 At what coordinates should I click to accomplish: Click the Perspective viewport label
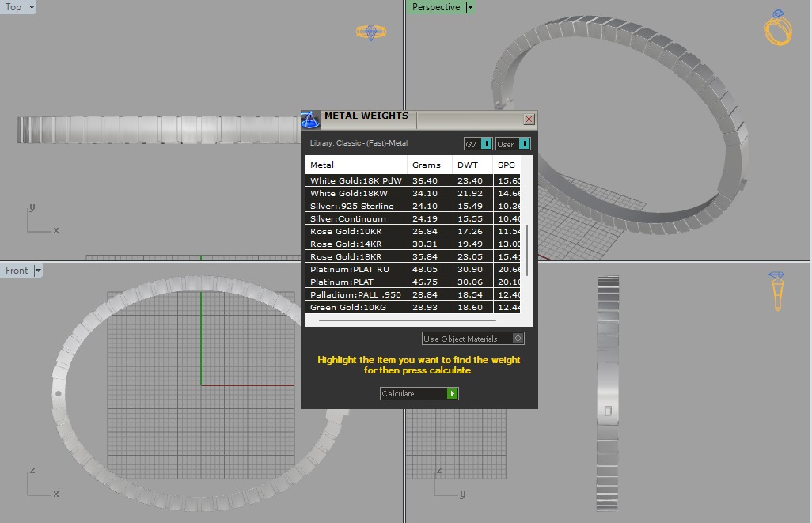click(x=435, y=7)
